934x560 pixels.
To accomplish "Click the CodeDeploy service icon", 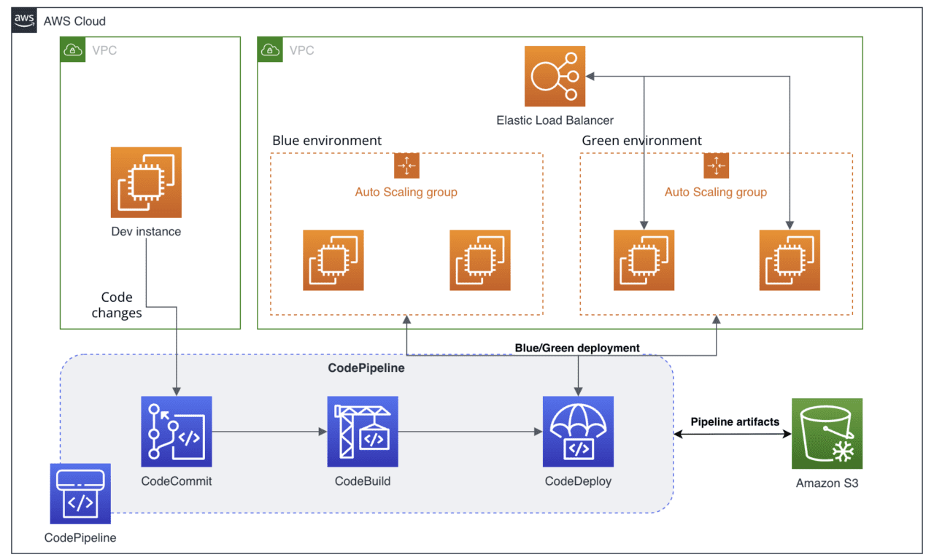I will pos(578,432).
